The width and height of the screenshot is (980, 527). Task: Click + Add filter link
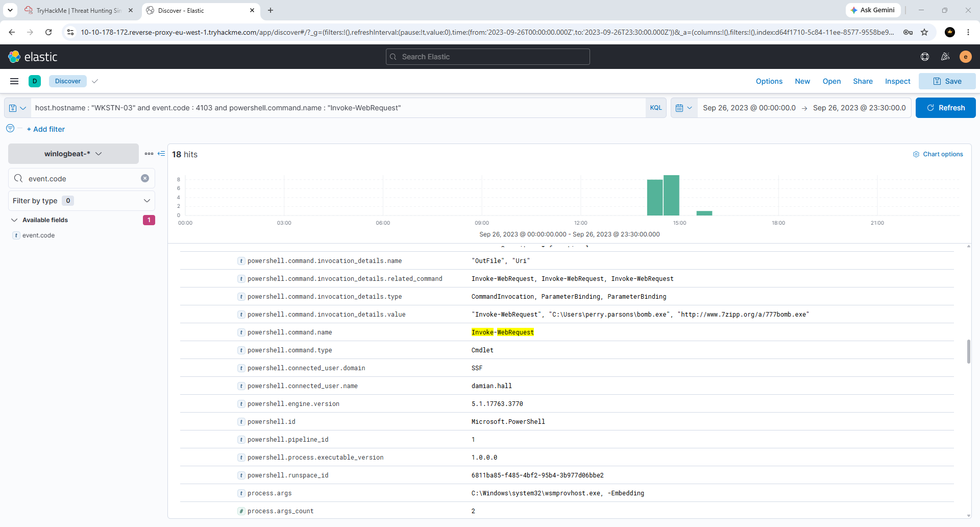pyautogui.click(x=46, y=129)
